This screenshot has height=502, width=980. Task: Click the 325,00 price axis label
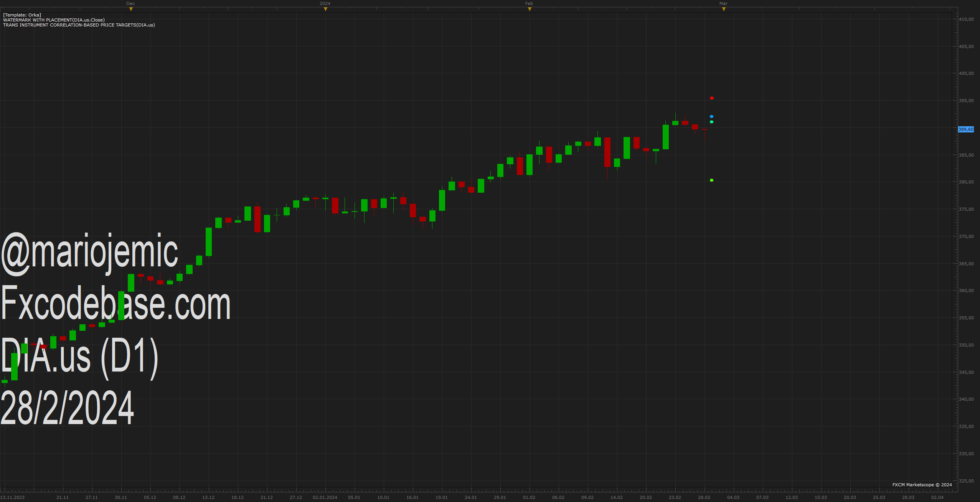click(x=966, y=481)
